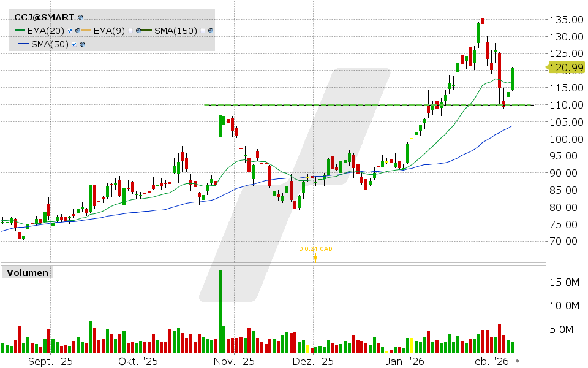Image resolution: width=588 pixels, height=368 pixels.
Task: Disable the SMA(50) indicator checkbox
Action: 73,44
